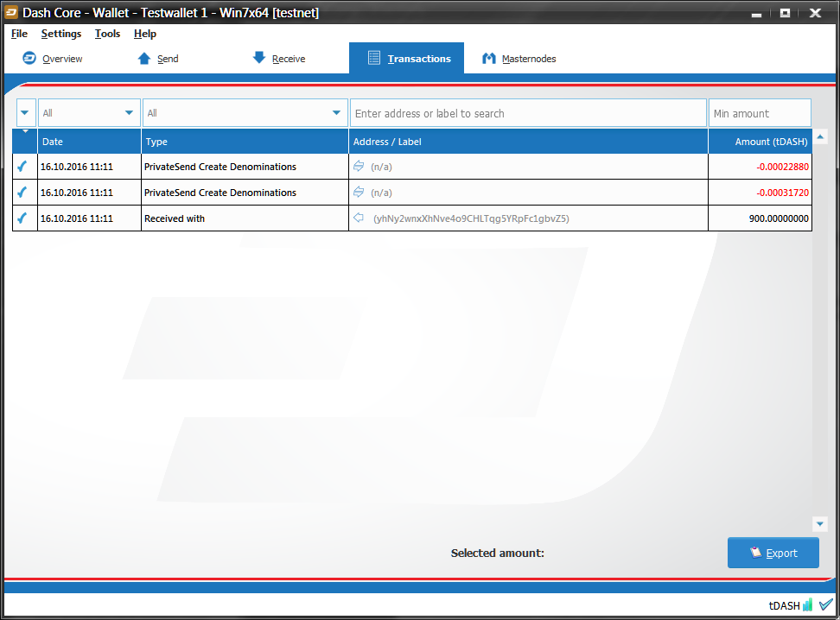Click the Min amount field
This screenshot has width=840, height=620.
(x=760, y=113)
